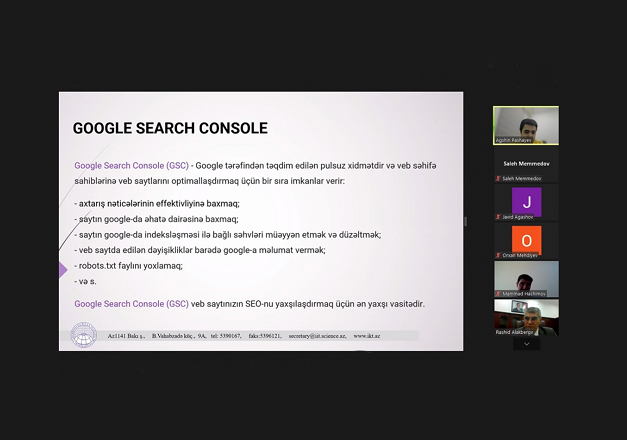Click the Orxan Mehdiyev name label

[520, 256]
